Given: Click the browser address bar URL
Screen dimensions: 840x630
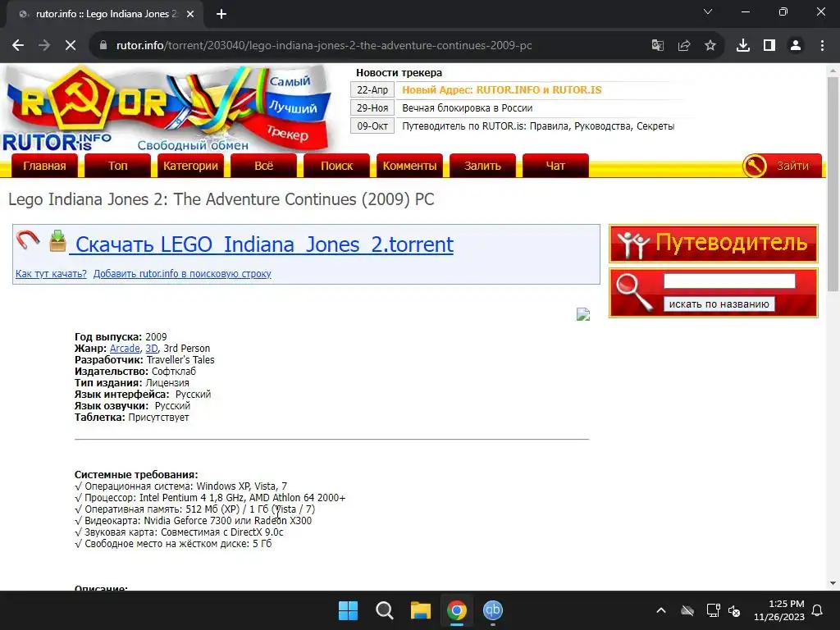Looking at the screenshot, I should (x=323, y=46).
